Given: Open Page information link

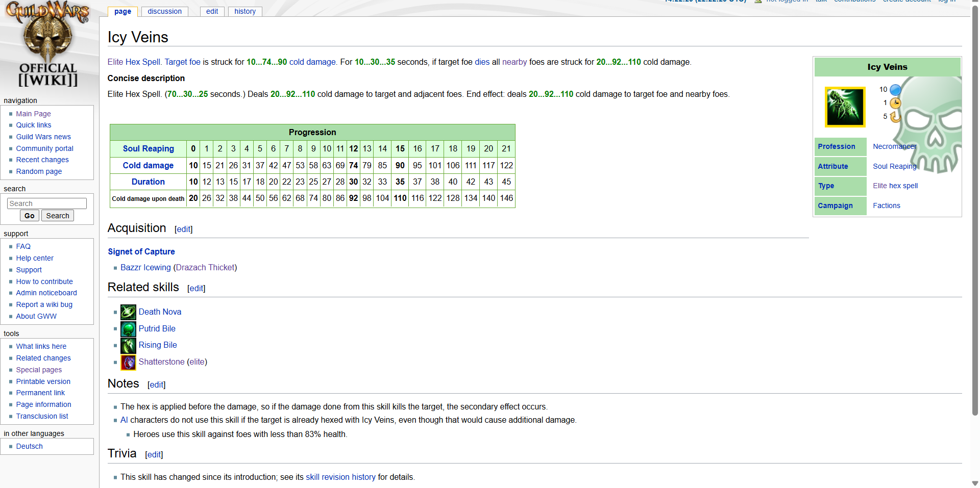Looking at the screenshot, I should 43,404.
